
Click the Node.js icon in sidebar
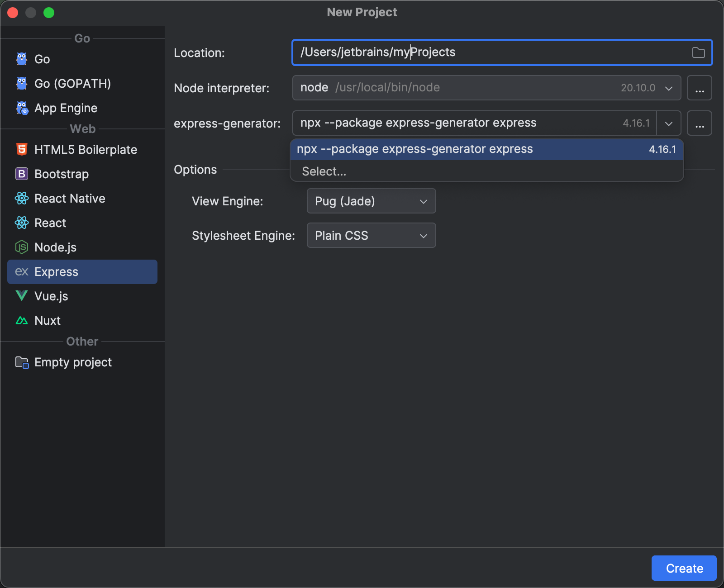coord(21,247)
